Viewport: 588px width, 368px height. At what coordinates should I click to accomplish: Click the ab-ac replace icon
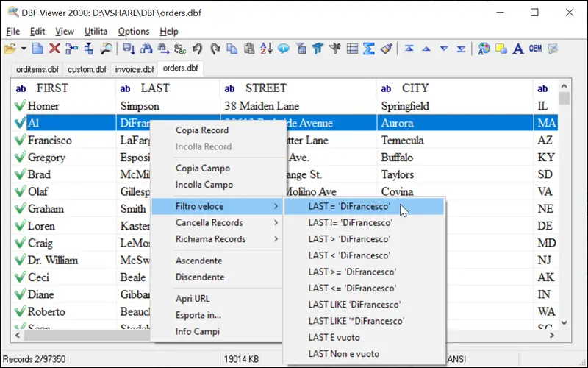click(x=180, y=49)
